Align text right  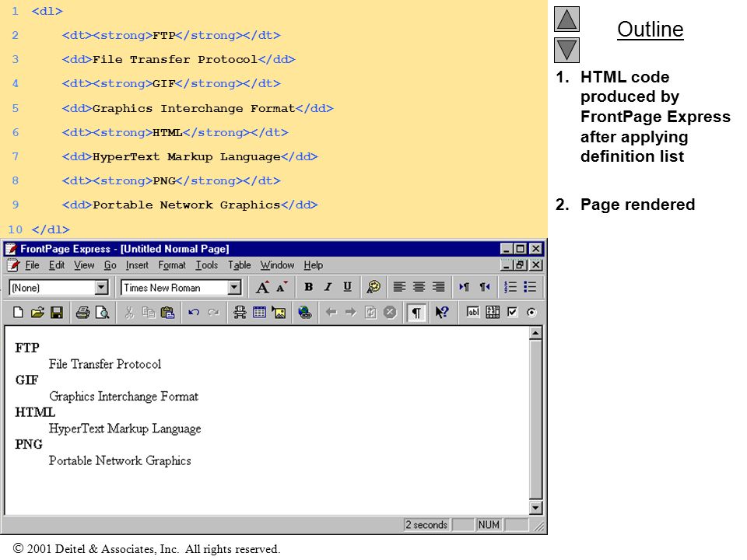pyautogui.click(x=438, y=287)
